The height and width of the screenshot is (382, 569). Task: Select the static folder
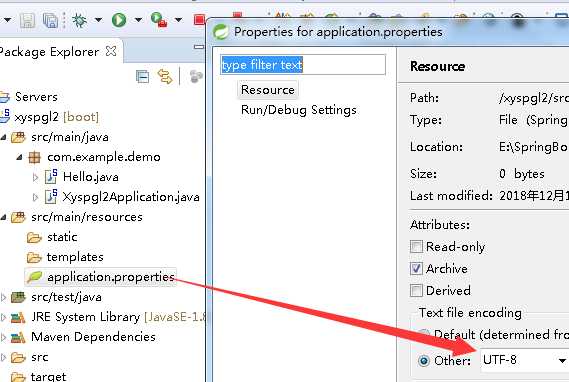(x=62, y=237)
